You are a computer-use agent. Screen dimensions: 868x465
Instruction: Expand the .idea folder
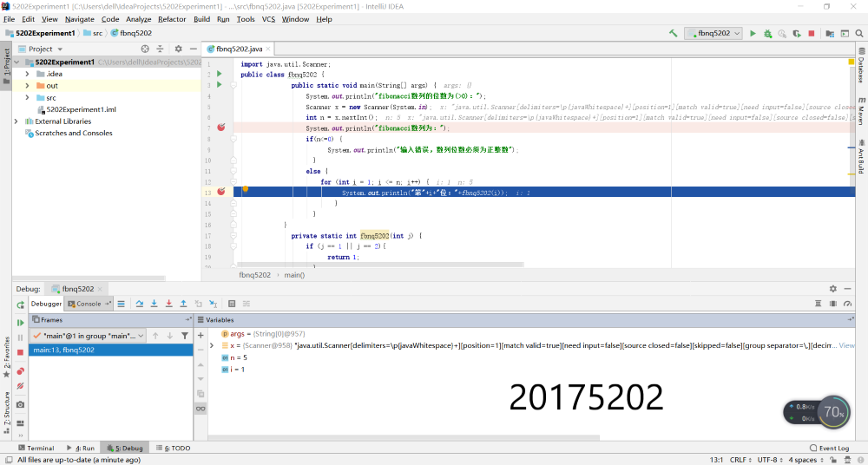(x=27, y=74)
